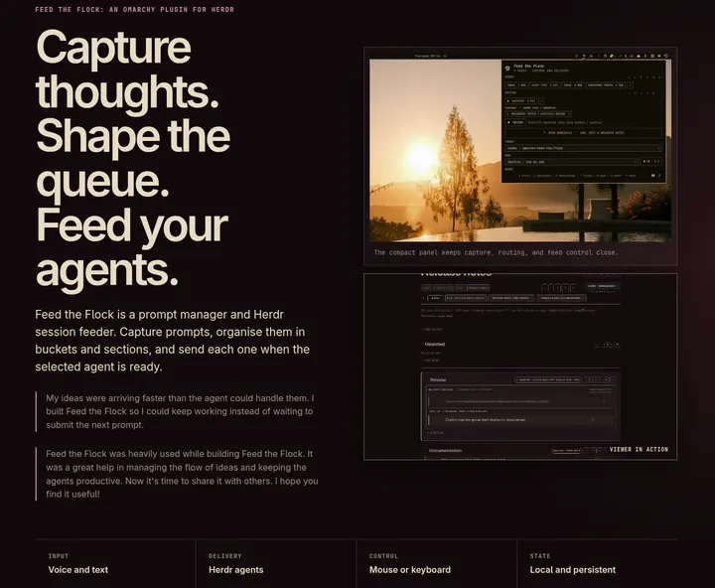This screenshot has width=715, height=588.
Task: Click page header 'FEED THE FLOCK: AN OMARCHY PLUGIN FOR HERDR'
Action: click(134, 9)
